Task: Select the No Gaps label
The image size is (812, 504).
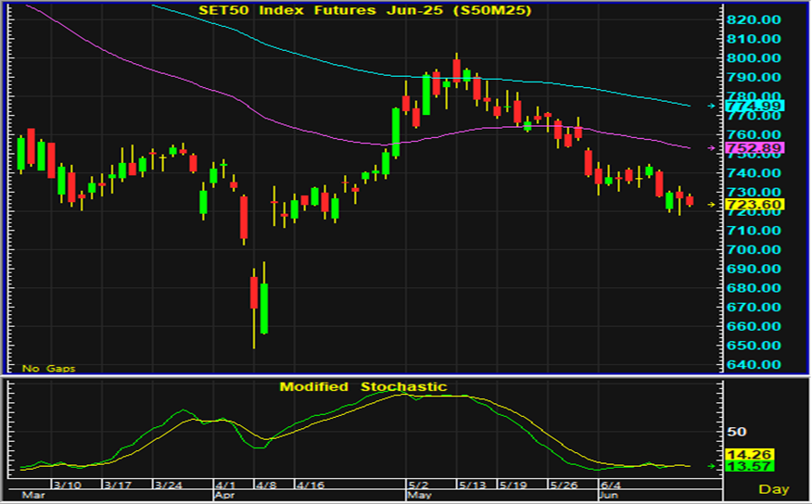Action: pyautogui.click(x=49, y=369)
